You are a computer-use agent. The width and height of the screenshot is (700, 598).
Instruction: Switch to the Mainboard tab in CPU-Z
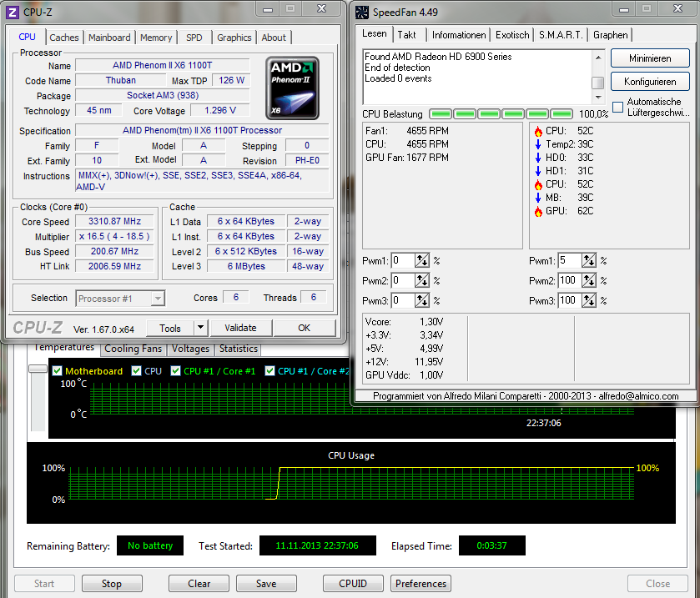(x=109, y=38)
